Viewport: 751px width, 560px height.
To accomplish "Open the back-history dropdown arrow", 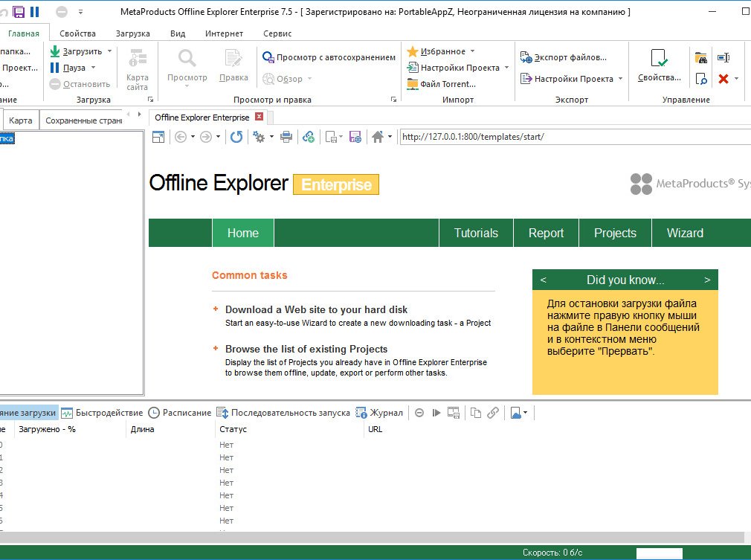I will click(193, 137).
